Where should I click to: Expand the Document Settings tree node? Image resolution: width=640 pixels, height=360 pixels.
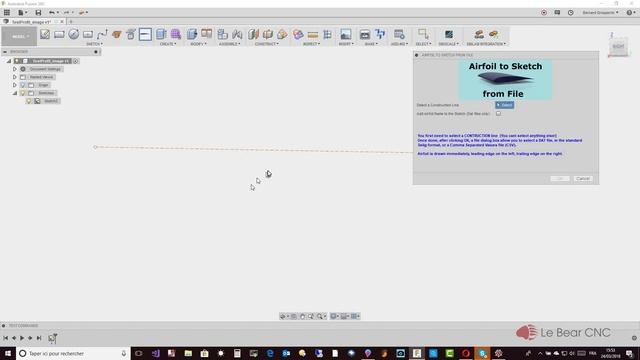(15, 69)
